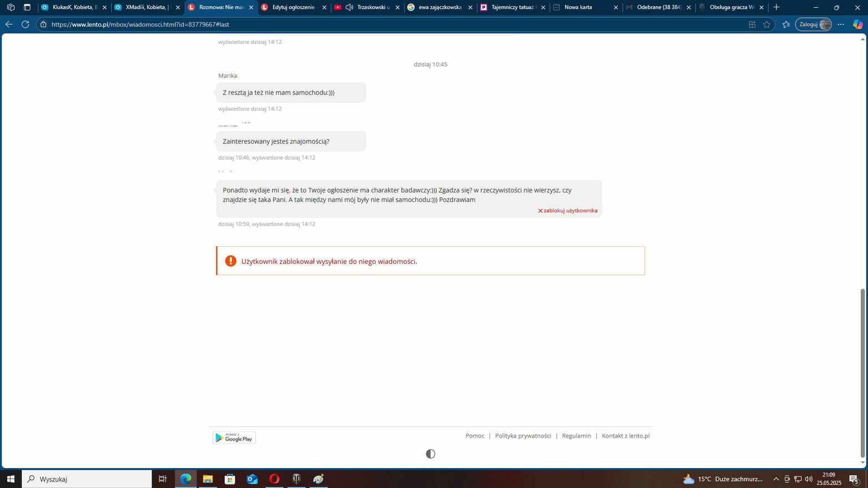
Task: Click the Wyszukaj taskbar search box
Action: (87, 479)
